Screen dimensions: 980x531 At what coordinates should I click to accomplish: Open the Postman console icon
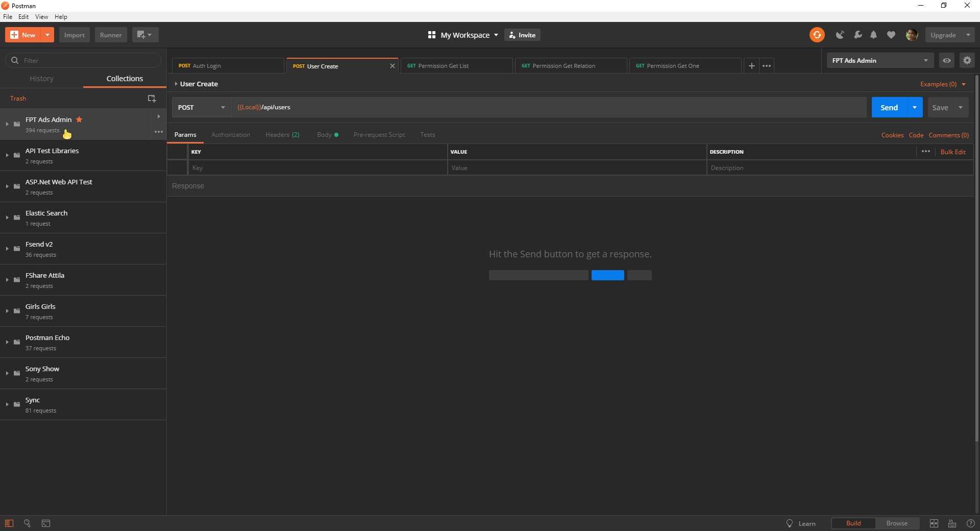(x=46, y=523)
